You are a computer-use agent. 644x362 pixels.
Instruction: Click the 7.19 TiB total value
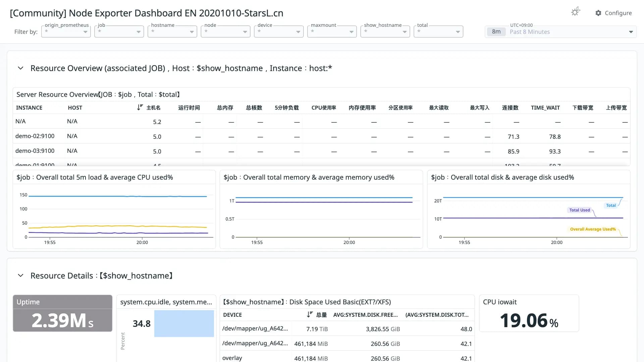pyautogui.click(x=317, y=329)
